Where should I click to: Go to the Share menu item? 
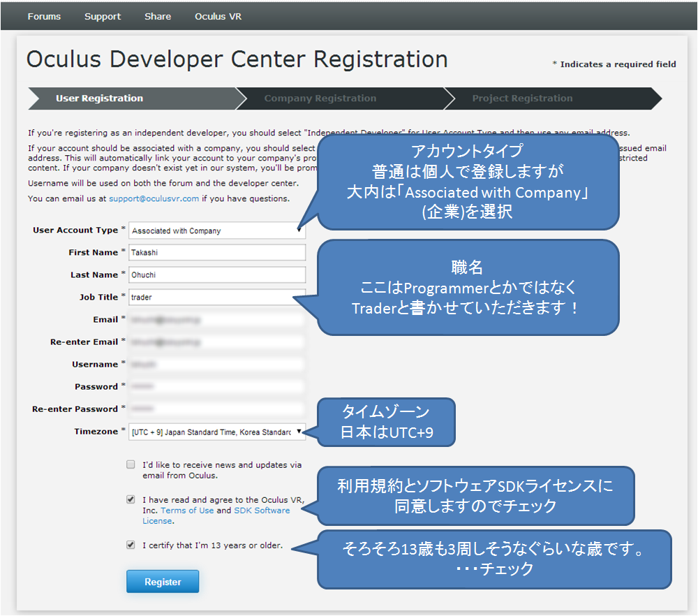coord(158,17)
